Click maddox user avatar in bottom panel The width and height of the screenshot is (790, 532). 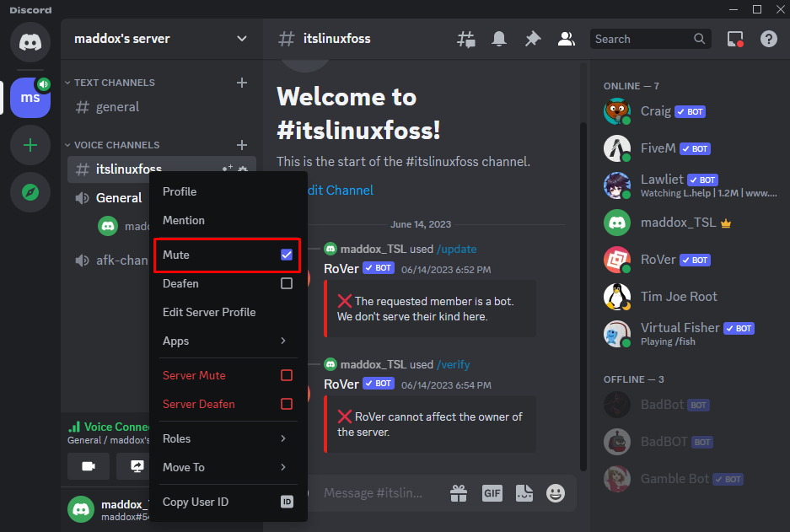point(81,509)
